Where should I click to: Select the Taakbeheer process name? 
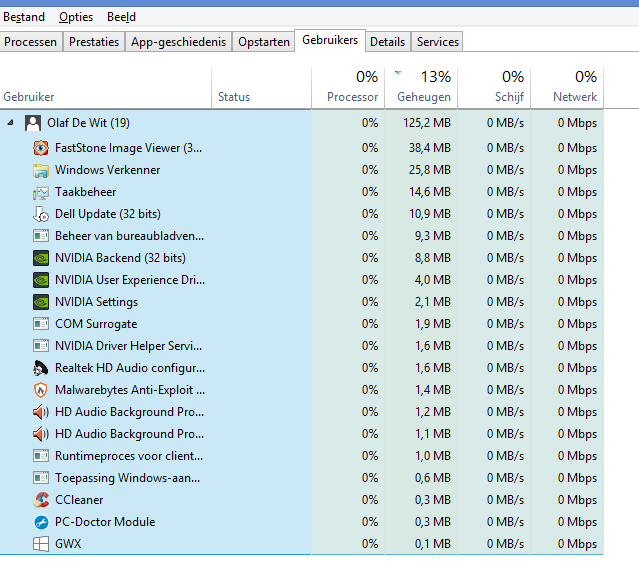coord(86,192)
